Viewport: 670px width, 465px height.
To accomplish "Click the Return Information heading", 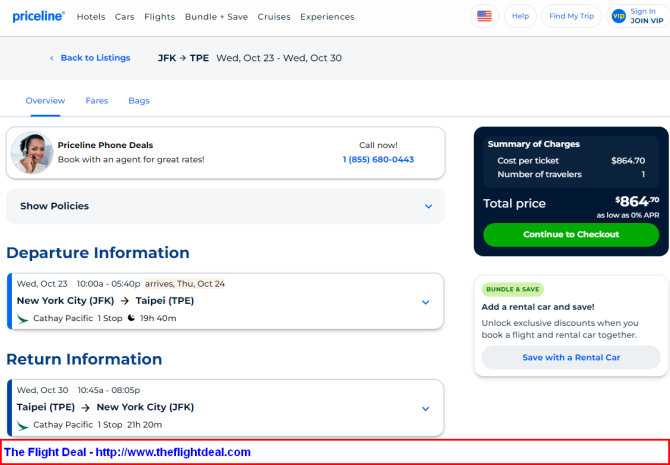I will coord(84,359).
